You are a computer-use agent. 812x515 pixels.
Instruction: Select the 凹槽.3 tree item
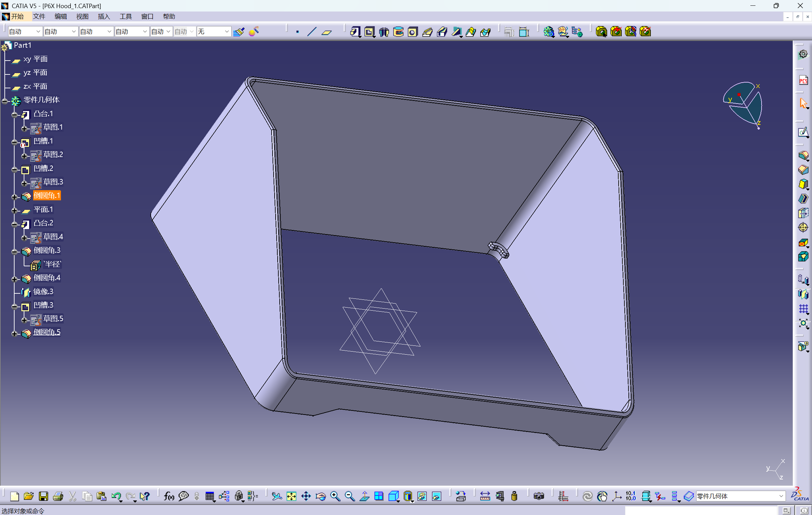[x=43, y=305]
